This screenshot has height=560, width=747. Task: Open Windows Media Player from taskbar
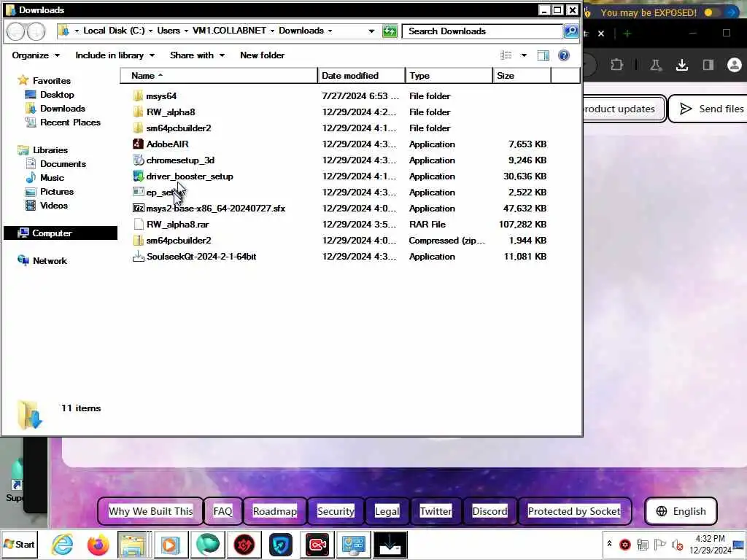(x=170, y=544)
